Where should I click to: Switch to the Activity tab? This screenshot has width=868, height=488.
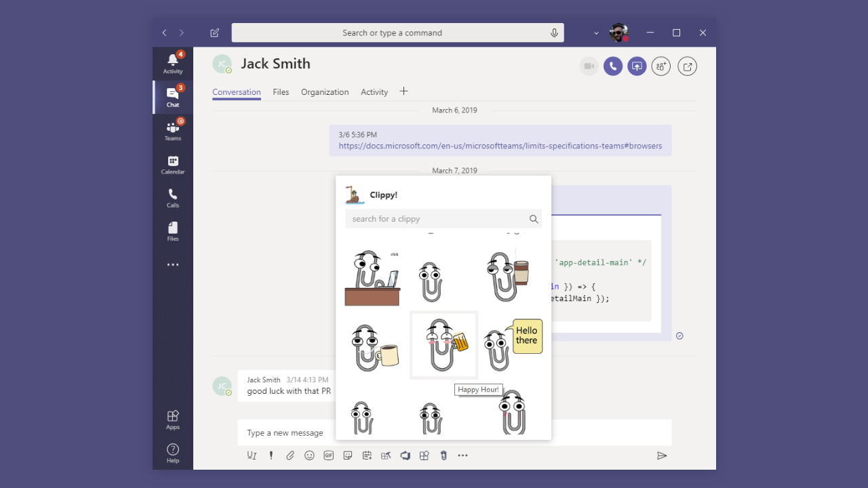pos(374,92)
